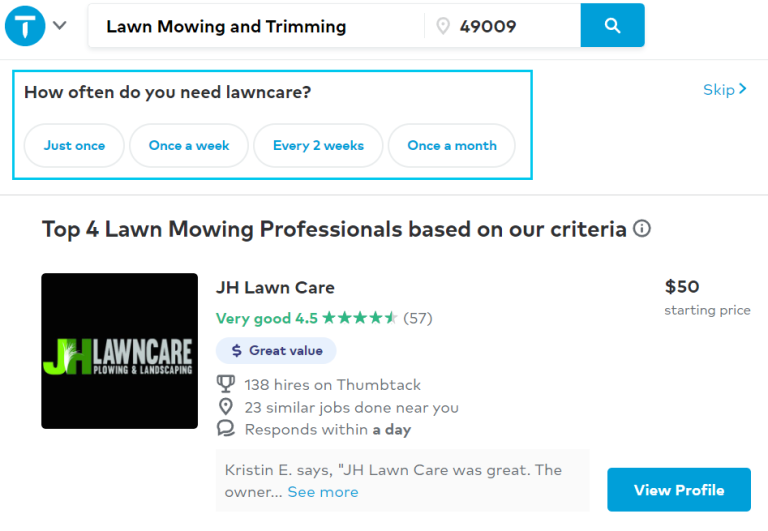Edit the 49009 zip code field
The height and width of the screenshot is (531, 768).
point(503,26)
